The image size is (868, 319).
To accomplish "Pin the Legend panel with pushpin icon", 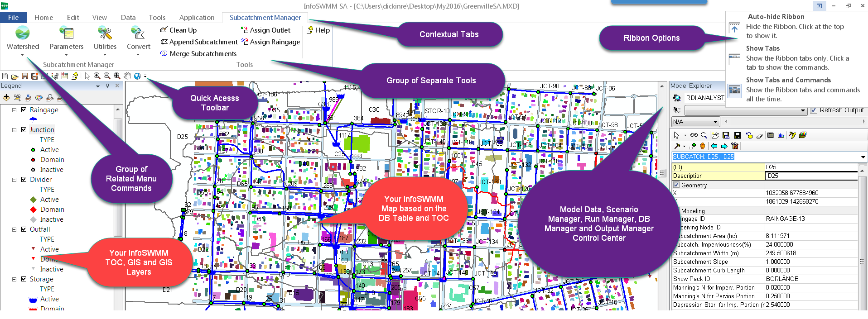I will (107, 86).
